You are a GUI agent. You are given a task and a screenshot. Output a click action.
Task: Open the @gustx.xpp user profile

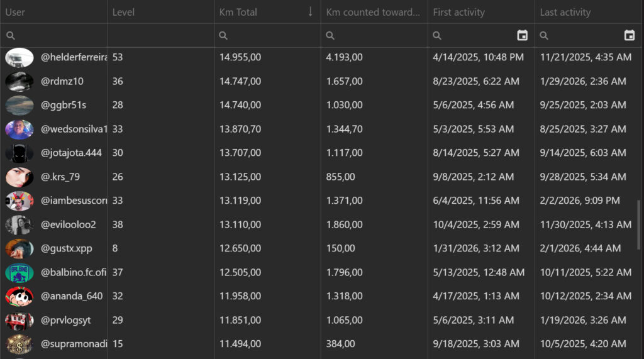coord(67,248)
